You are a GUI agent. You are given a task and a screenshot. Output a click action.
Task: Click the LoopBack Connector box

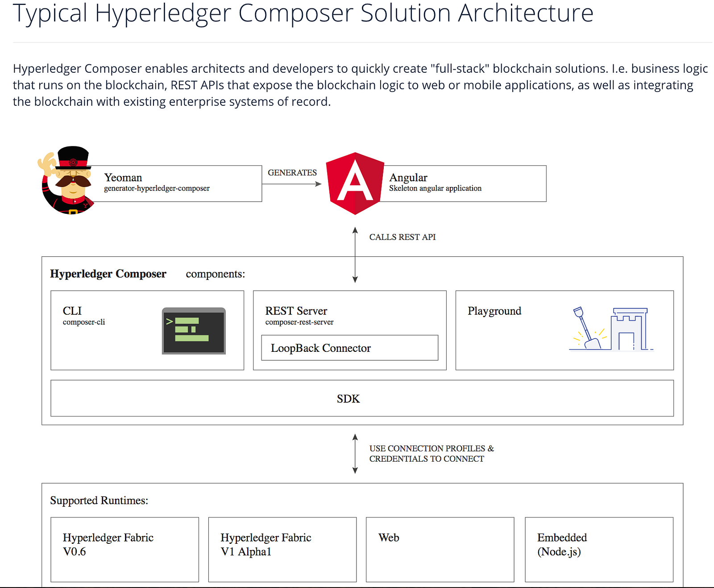pyautogui.click(x=350, y=348)
